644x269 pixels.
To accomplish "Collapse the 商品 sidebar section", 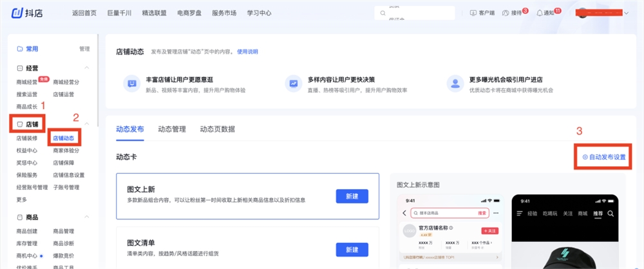I will point(87,217).
